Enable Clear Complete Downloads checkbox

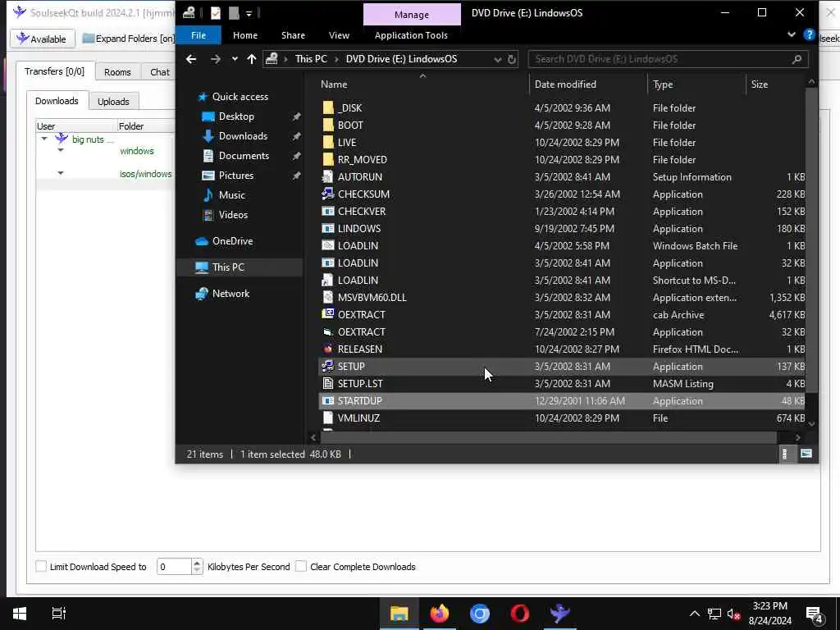(301, 566)
